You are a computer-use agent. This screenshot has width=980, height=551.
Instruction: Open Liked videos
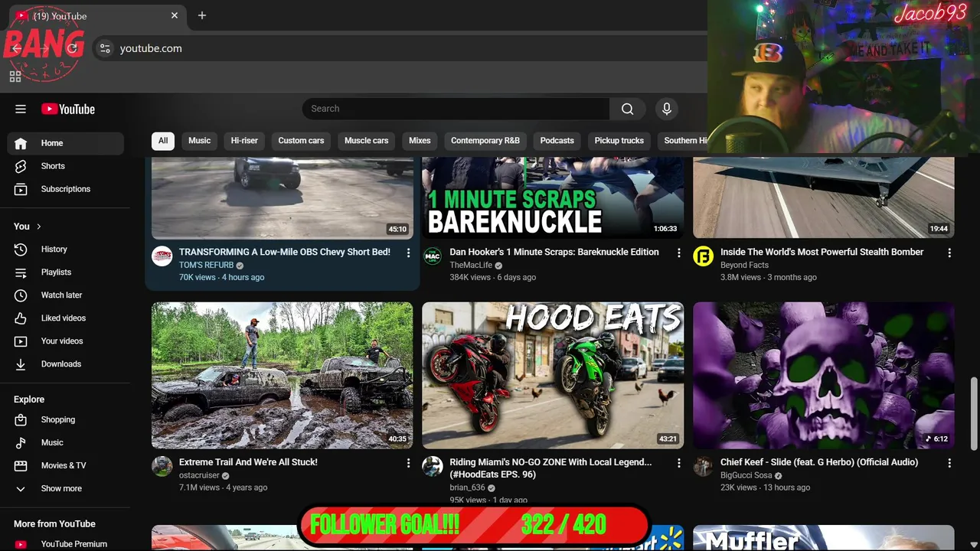pyautogui.click(x=65, y=318)
